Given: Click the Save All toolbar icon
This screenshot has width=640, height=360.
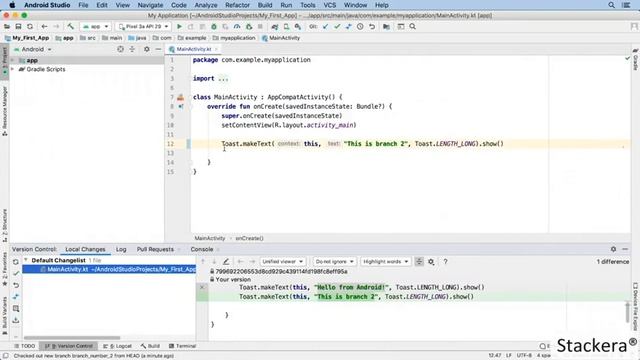Looking at the screenshot, I should click(x=18, y=27).
